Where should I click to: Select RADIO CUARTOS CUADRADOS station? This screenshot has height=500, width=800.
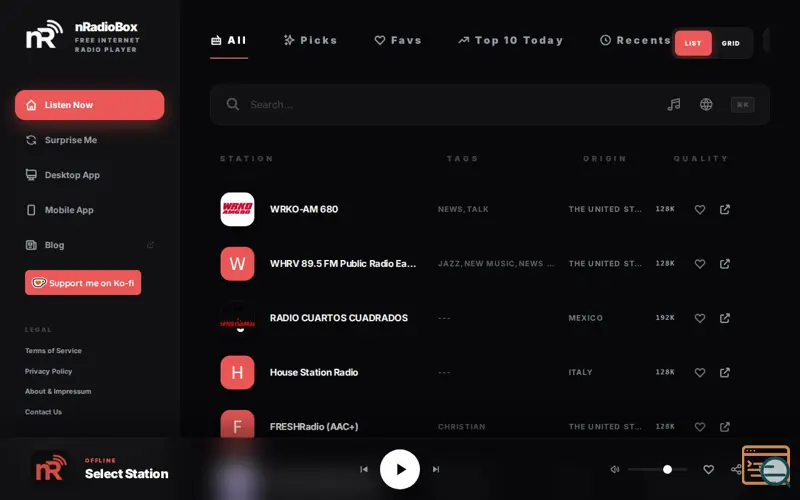click(339, 318)
